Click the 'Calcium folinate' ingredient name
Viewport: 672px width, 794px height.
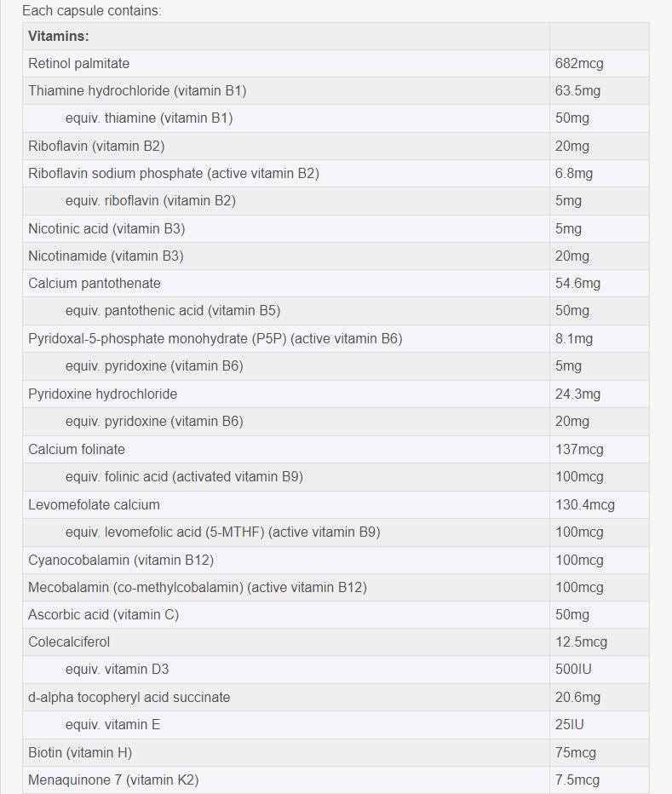click(x=77, y=449)
